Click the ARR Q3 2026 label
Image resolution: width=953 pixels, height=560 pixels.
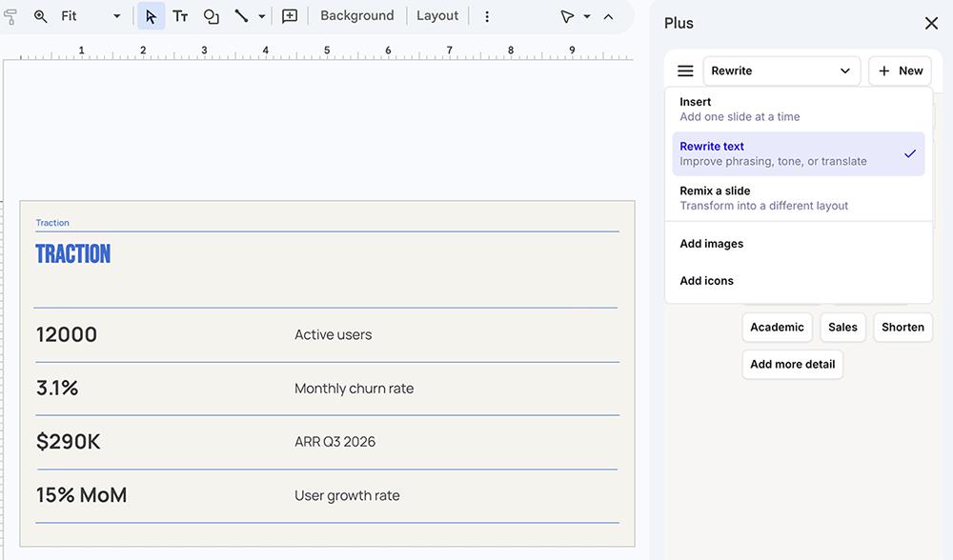(x=335, y=442)
